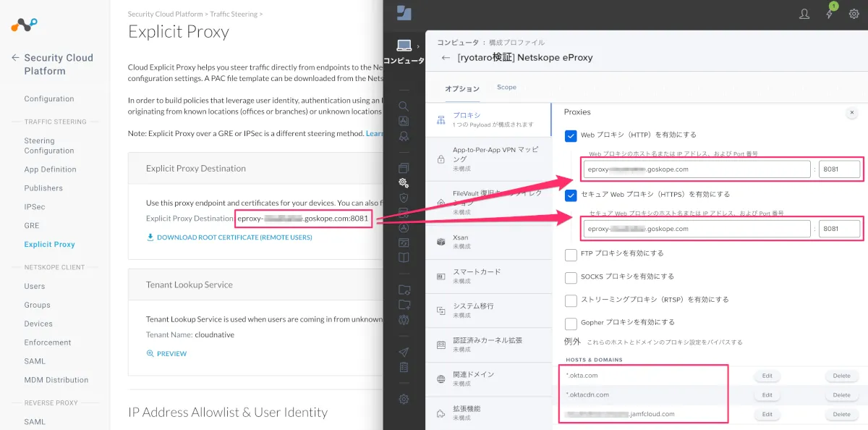Open Users under Netskope Client
The width and height of the screenshot is (868, 430).
pyautogui.click(x=35, y=287)
